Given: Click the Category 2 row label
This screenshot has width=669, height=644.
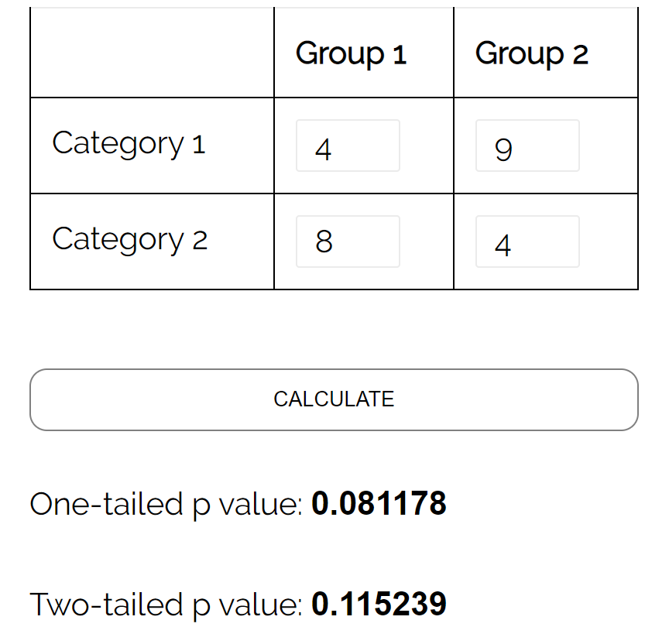Looking at the screenshot, I should 129,240.
